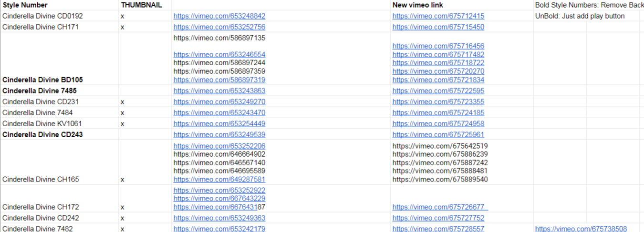Select plain text vimeo.com/646664902

[219, 154]
